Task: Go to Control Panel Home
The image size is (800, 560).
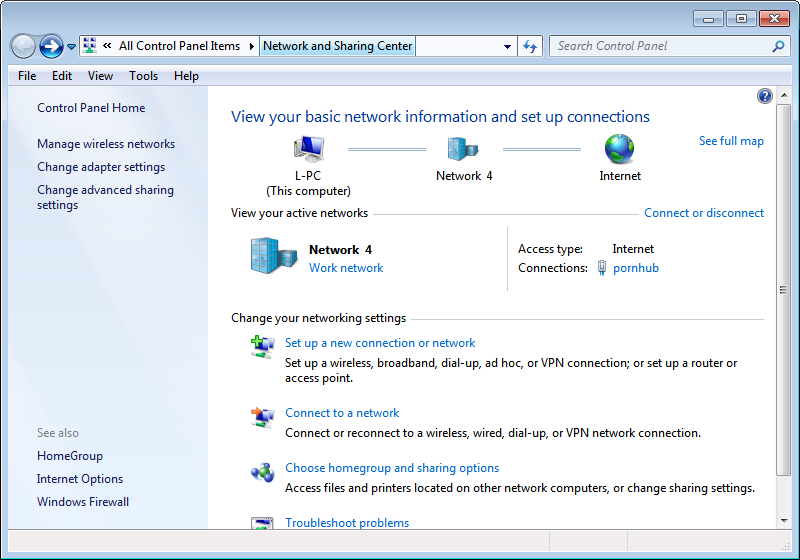Action: 91,108
